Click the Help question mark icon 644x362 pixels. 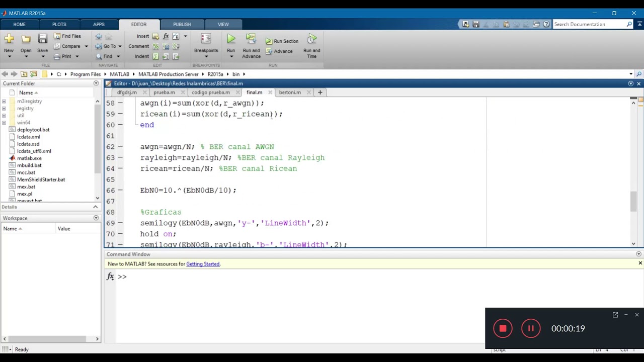546,24
